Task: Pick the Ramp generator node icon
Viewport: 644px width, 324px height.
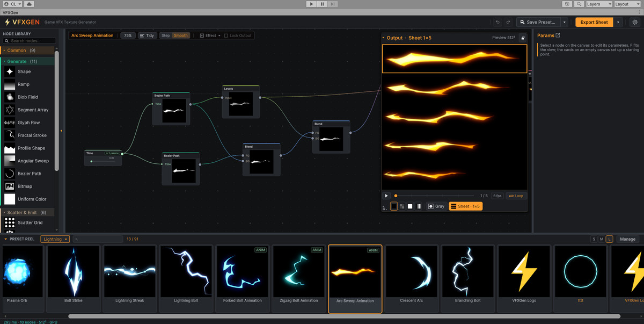Action: (x=10, y=84)
